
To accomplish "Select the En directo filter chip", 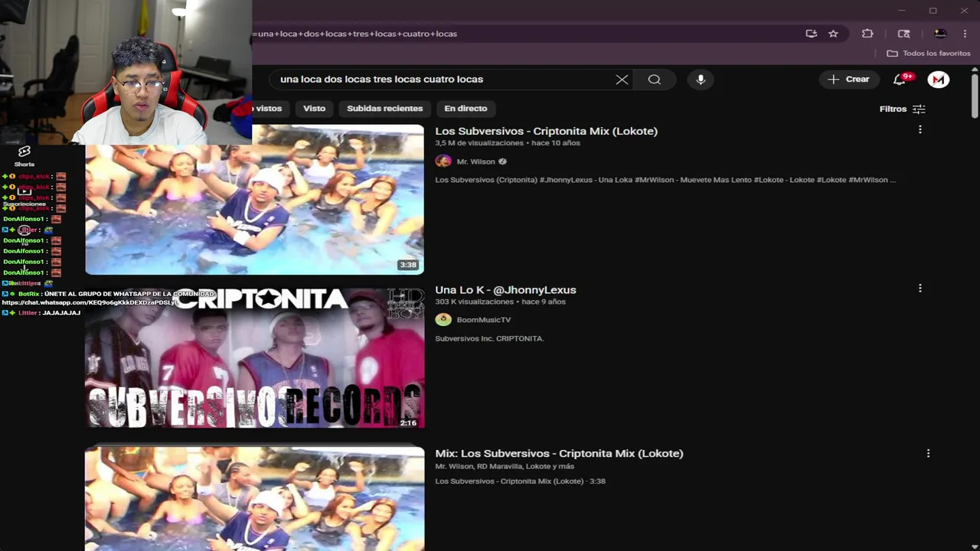I will point(465,109).
